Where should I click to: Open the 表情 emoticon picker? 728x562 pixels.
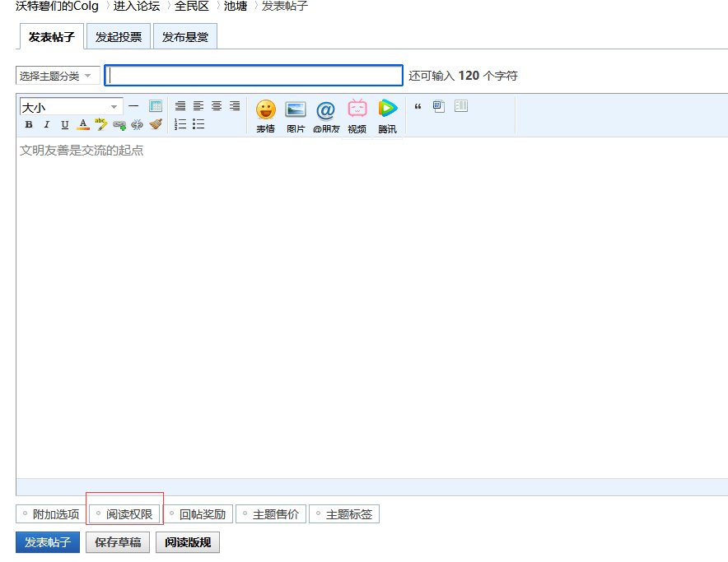tap(265, 116)
